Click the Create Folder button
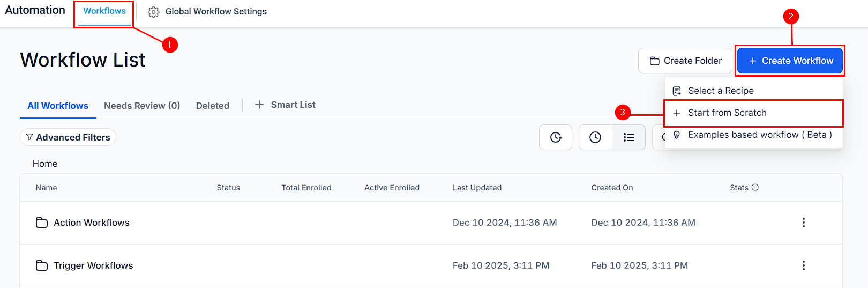868x288 pixels. tap(685, 61)
